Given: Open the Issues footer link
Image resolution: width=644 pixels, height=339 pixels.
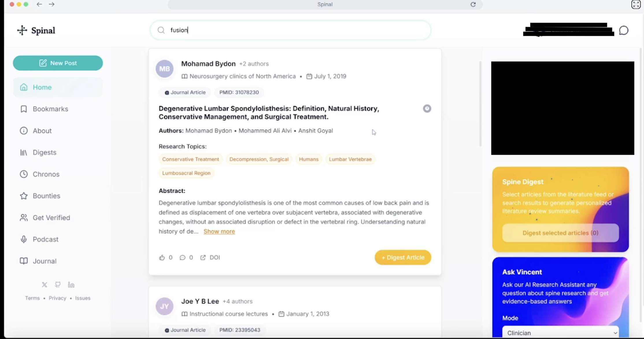Looking at the screenshot, I should coord(83,298).
